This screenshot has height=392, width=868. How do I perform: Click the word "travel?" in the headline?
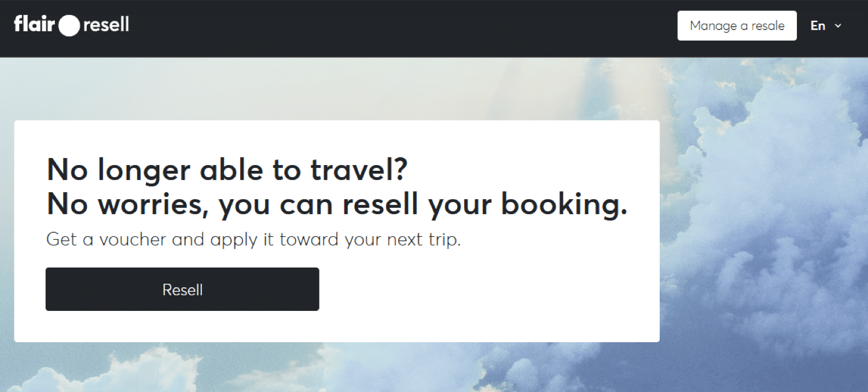pyautogui.click(x=359, y=170)
